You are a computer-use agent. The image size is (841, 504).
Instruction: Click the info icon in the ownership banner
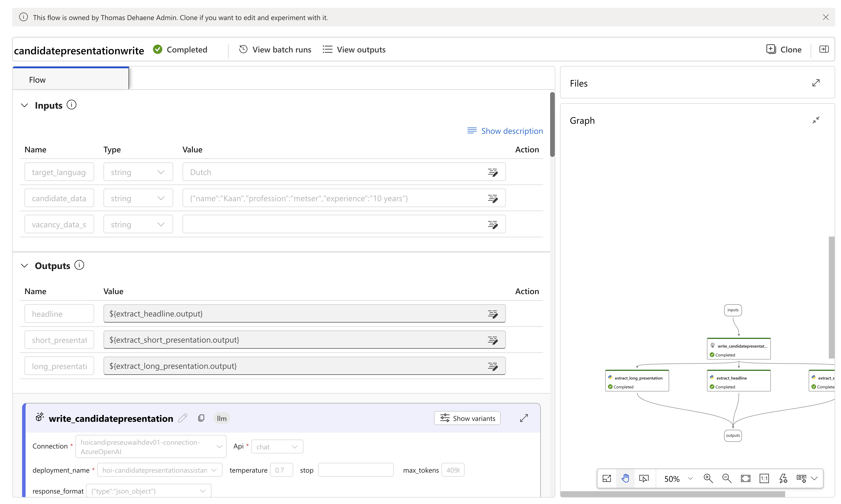(23, 17)
